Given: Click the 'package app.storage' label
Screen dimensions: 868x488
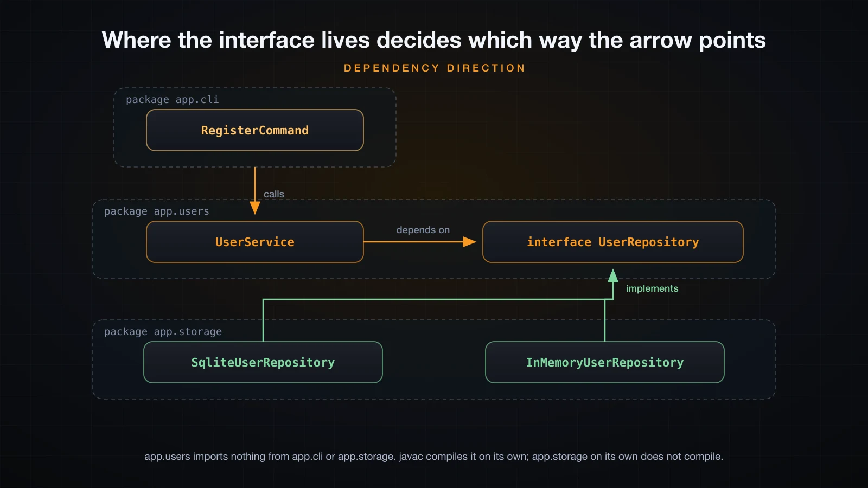Looking at the screenshot, I should click(x=163, y=332).
